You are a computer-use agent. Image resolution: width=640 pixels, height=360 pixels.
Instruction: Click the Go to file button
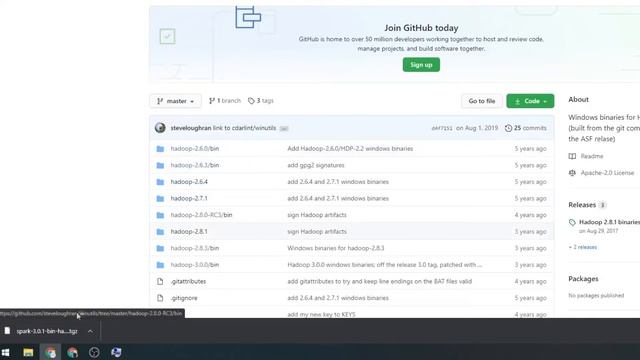(482, 101)
